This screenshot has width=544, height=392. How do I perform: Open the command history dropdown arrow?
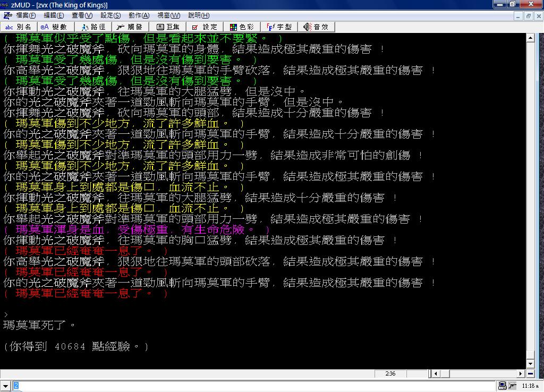click(x=5, y=385)
